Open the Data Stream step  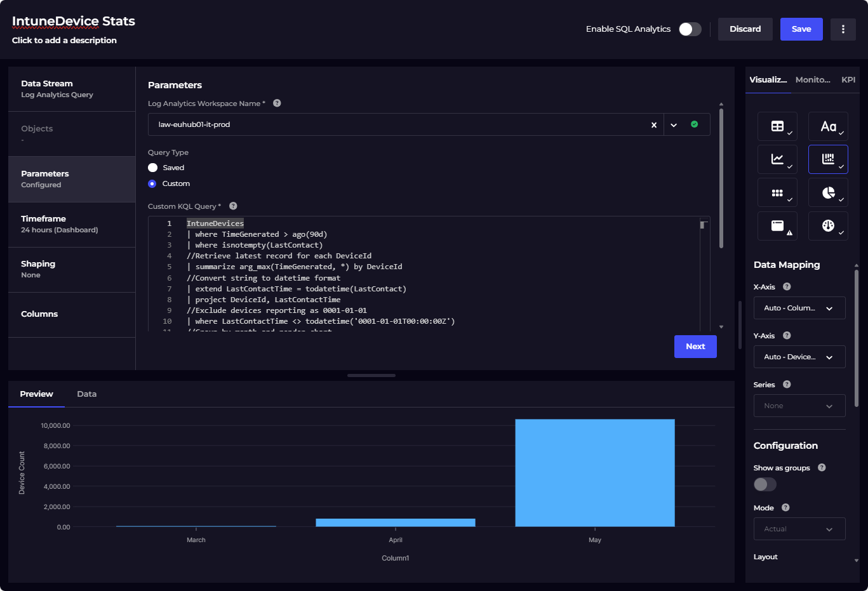click(x=72, y=89)
